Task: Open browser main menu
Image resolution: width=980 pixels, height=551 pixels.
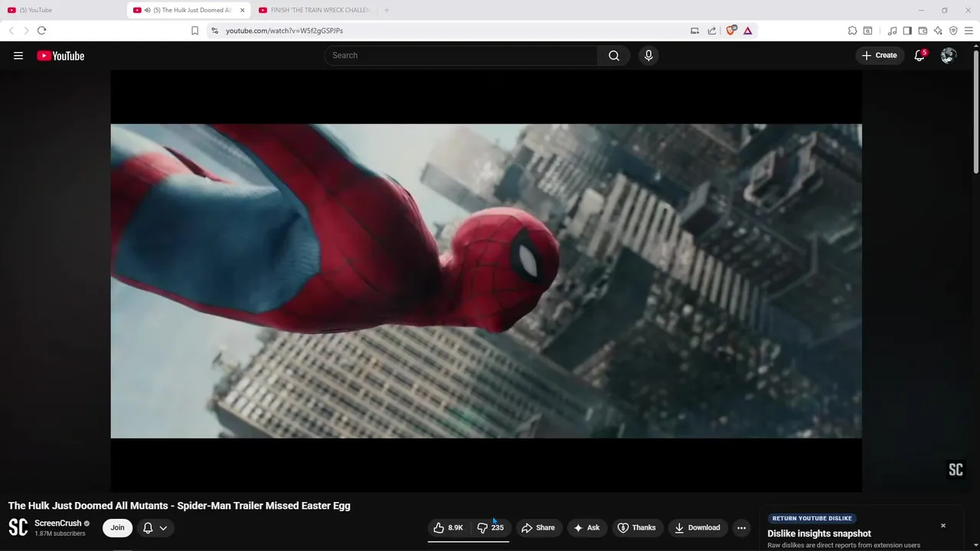Action: tap(969, 31)
